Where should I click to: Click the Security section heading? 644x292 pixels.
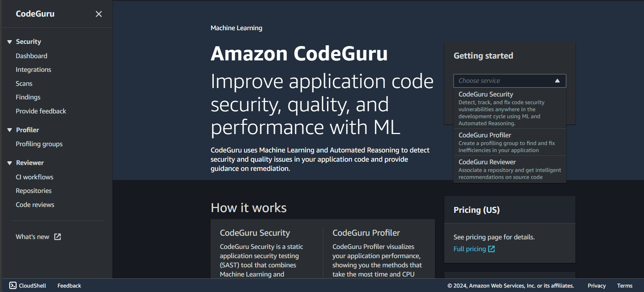pos(28,42)
